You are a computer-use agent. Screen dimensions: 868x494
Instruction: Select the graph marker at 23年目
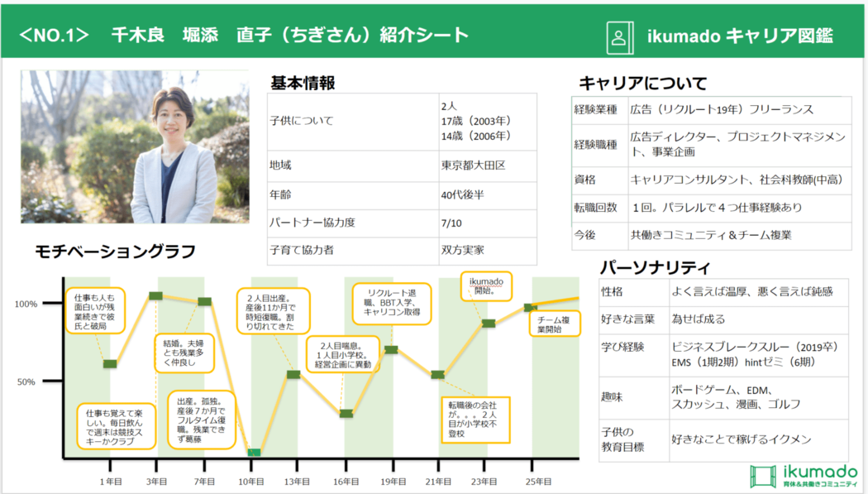click(x=489, y=323)
